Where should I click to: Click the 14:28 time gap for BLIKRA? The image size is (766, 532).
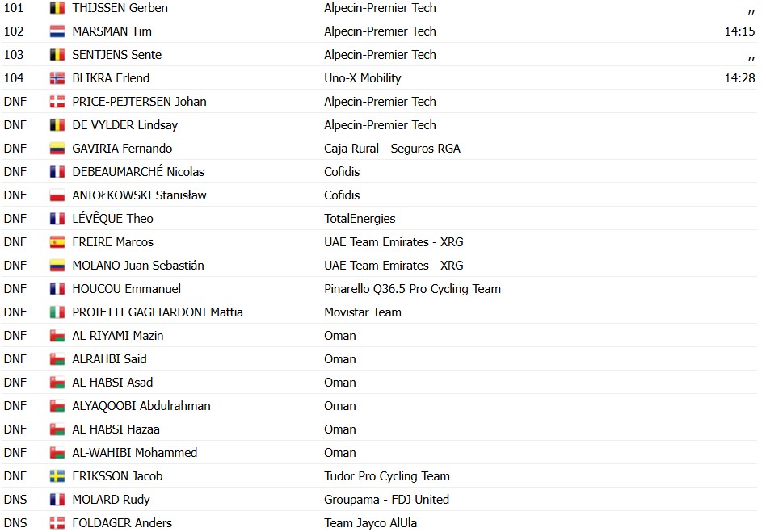point(739,78)
